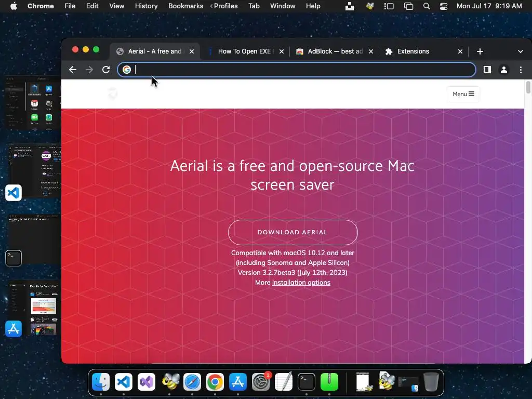Viewport: 532px width, 399px height.
Task: Open Terminal from the dock
Action: [307, 382]
